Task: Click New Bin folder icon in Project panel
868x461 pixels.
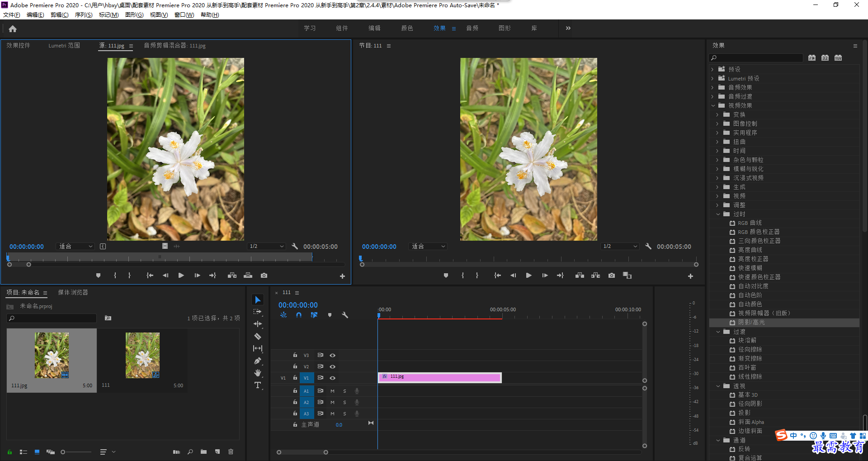Action: click(204, 452)
